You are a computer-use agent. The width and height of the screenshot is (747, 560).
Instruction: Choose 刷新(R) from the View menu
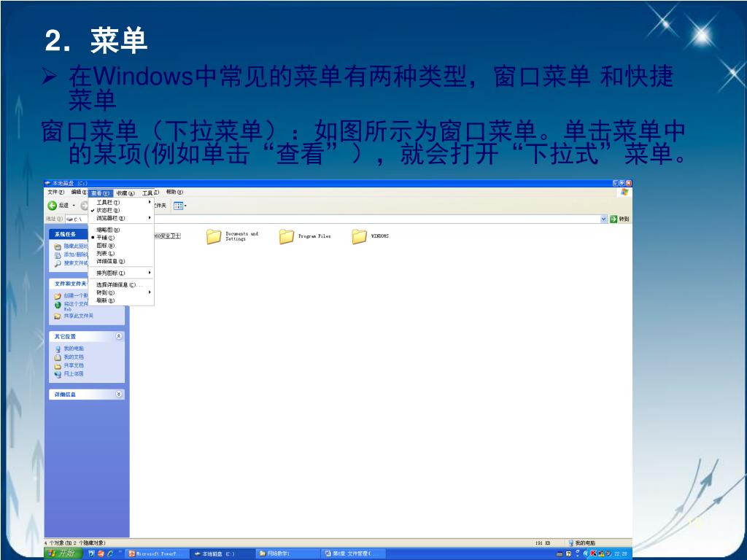click(122, 300)
